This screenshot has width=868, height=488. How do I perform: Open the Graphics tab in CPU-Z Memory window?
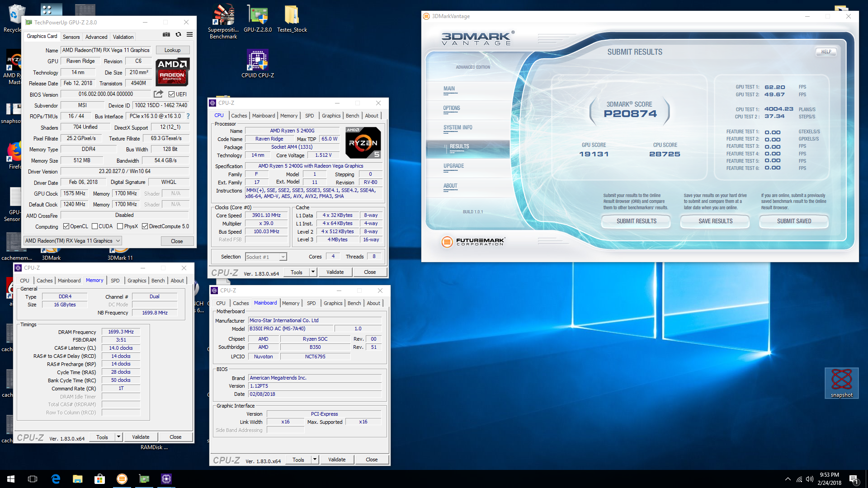[137, 281]
